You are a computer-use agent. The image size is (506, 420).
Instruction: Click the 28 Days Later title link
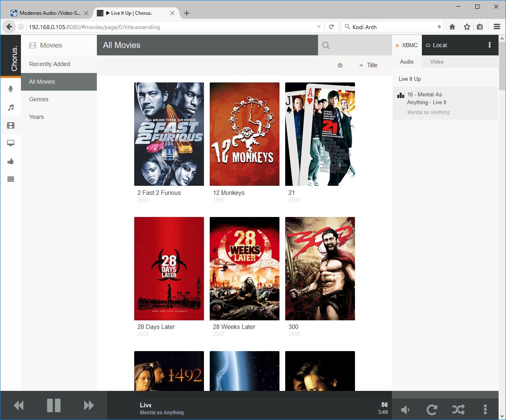[x=156, y=327]
